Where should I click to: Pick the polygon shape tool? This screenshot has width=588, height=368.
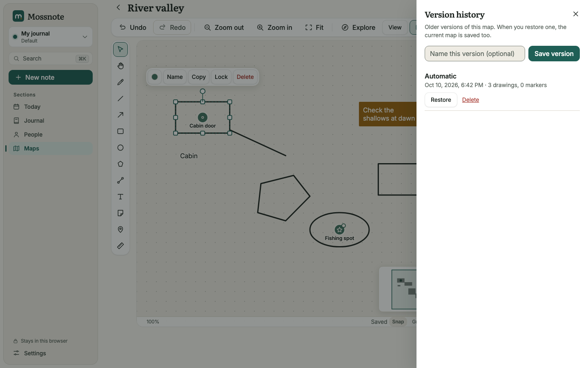coord(120,164)
